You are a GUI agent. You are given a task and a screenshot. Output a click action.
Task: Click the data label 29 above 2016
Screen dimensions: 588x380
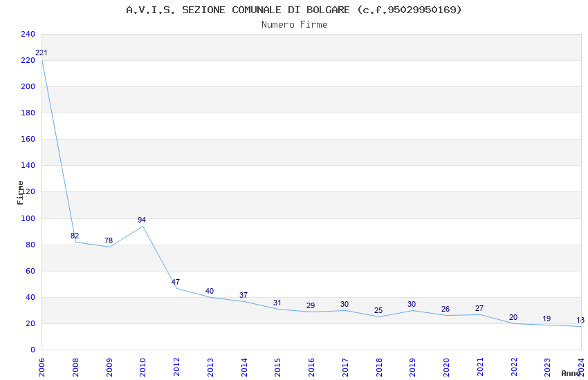pos(311,306)
